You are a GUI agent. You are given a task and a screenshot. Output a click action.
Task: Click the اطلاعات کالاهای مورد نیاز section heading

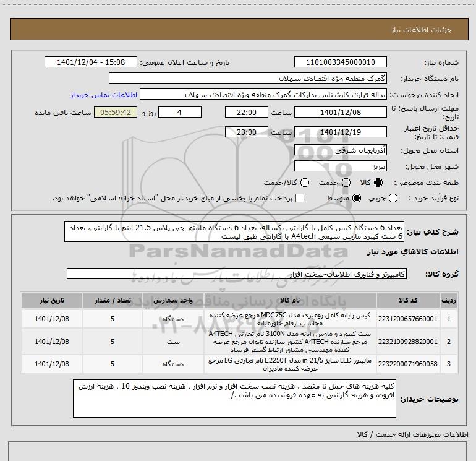pyautogui.click(x=412, y=252)
